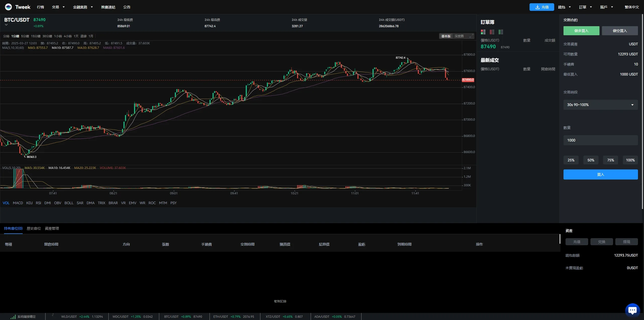Click the blue 買入 buy button

tap(600, 174)
